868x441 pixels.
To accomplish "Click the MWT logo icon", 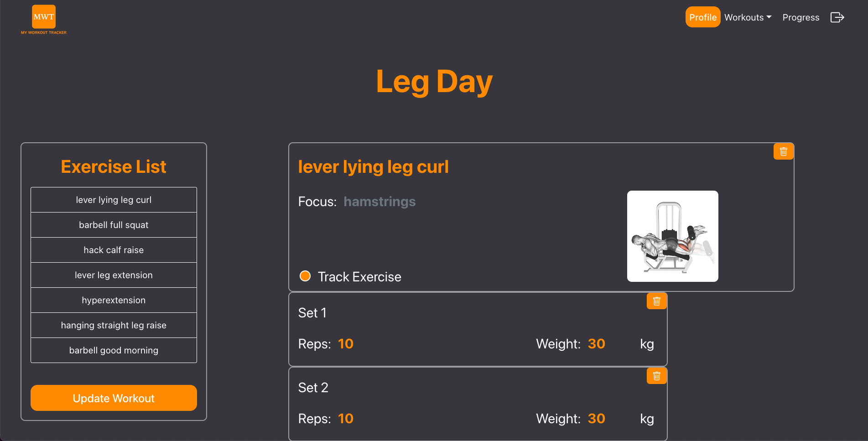I will point(44,17).
